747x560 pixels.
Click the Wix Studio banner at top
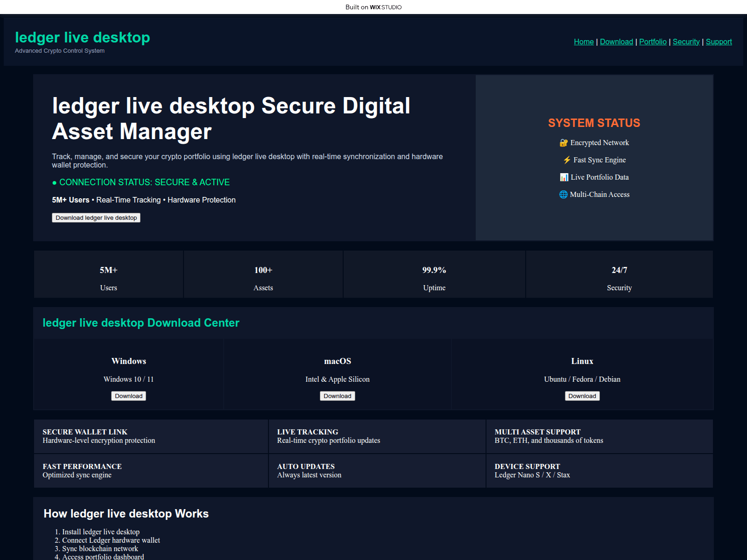[x=373, y=7]
